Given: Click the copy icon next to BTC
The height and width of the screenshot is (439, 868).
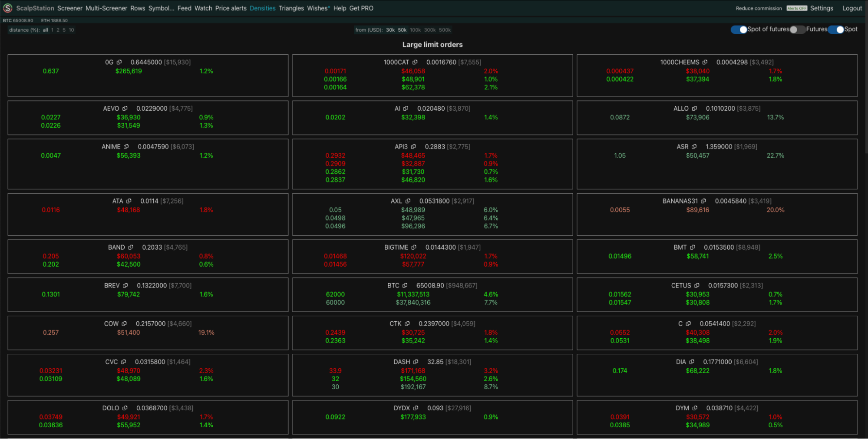Looking at the screenshot, I should coord(405,285).
